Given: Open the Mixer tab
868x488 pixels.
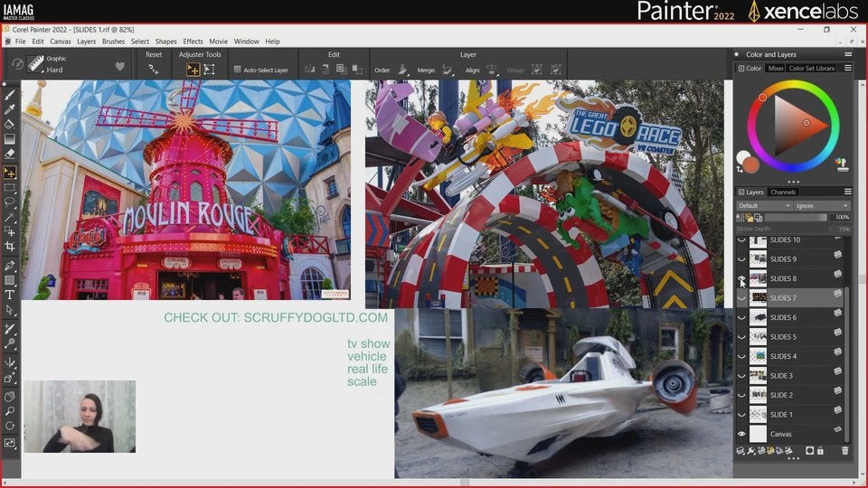Looking at the screenshot, I should coord(776,68).
